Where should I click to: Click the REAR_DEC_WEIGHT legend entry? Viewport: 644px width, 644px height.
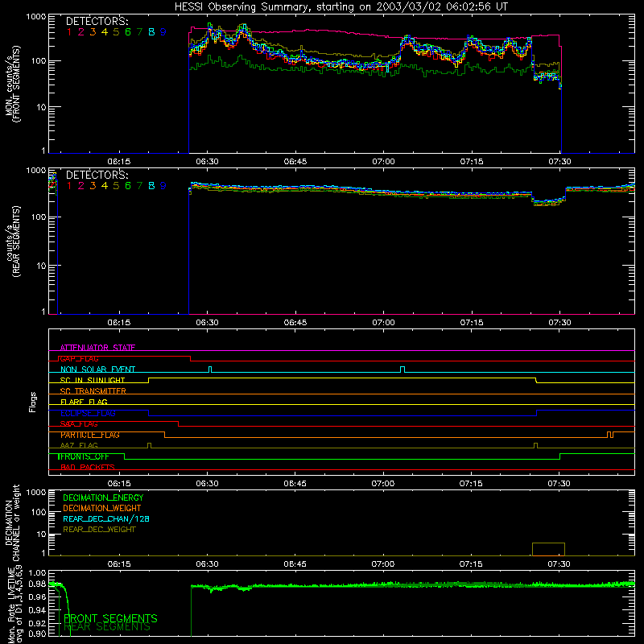coord(99,530)
